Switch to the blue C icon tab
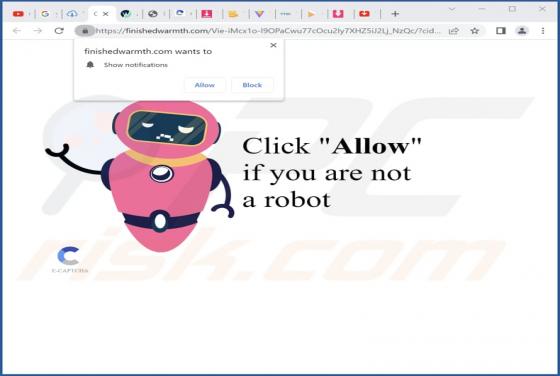 tap(180, 14)
